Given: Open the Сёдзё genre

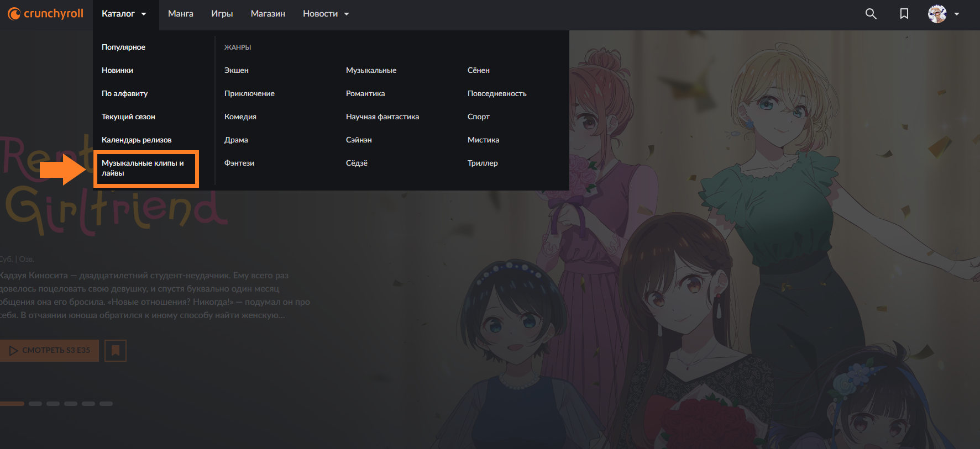Looking at the screenshot, I should pyautogui.click(x=357, y=163).
